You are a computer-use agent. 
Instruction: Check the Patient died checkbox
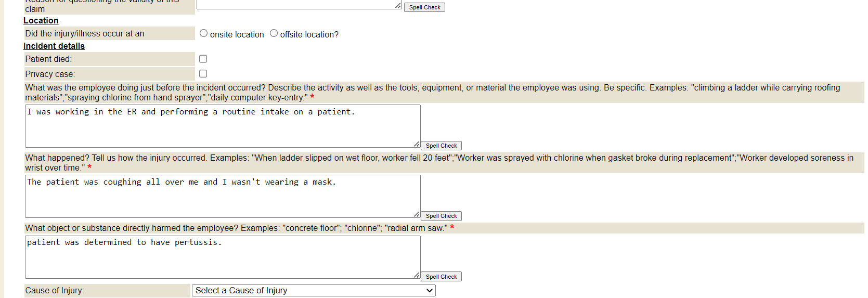coord(203,59)
